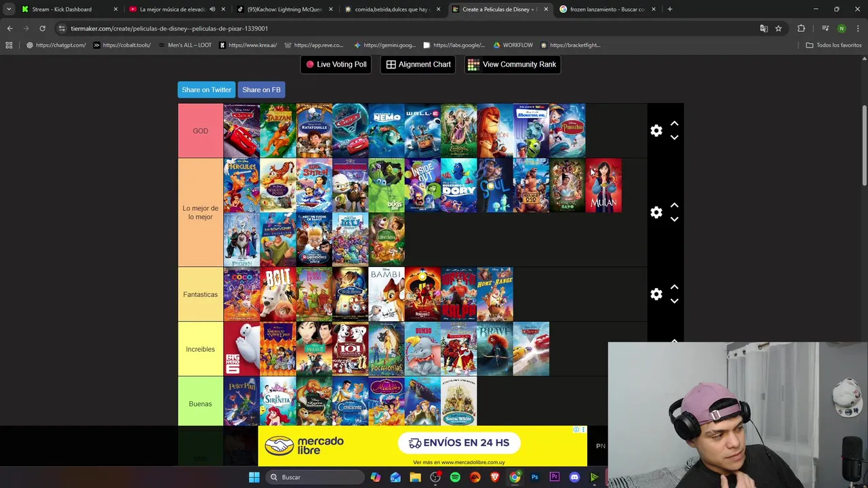Select Lo mejor de lo mejor label
Viewport: 868px width, 488px height.
click(200, 212)
